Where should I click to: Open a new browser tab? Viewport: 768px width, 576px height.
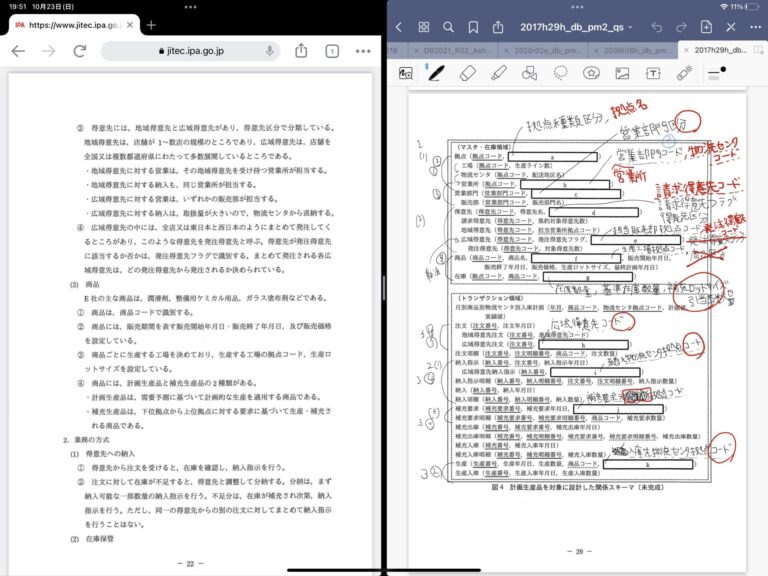pos(151,25)
